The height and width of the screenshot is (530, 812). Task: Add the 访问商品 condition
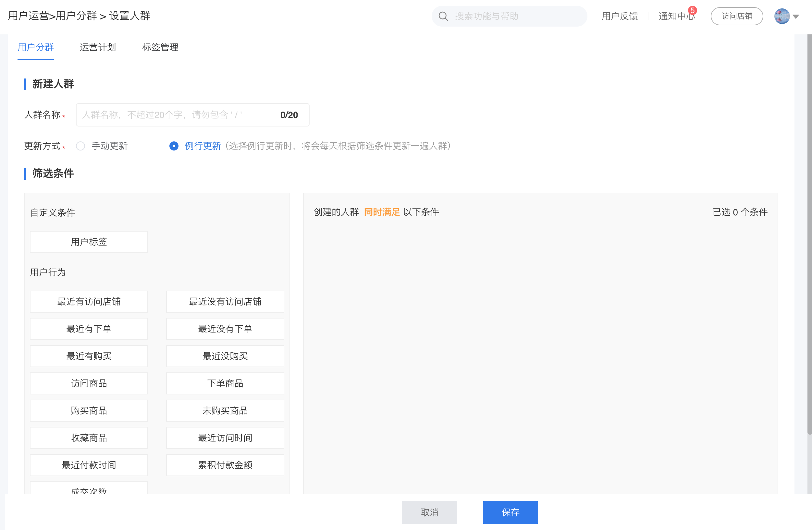pos(89,383)
